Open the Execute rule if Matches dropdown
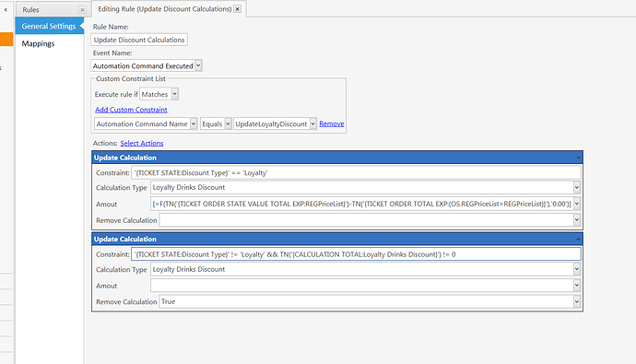This screenshot has height=364, width=636. point(174,94)
